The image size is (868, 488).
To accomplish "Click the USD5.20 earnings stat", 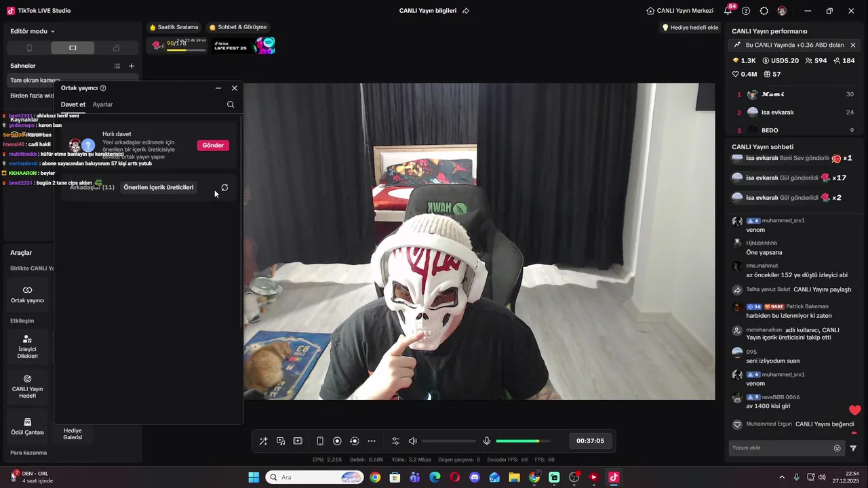I will click(x=781, y=60).
